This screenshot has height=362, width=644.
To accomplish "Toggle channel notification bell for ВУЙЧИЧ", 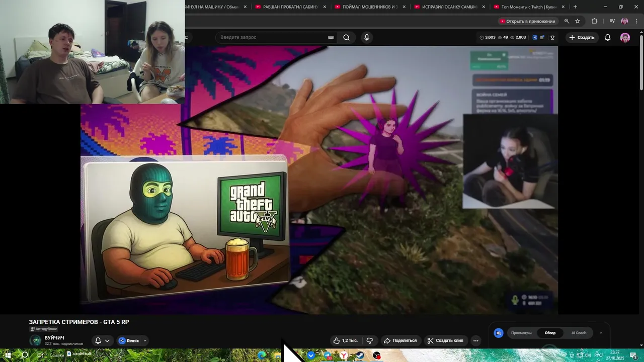I will [x=98, y=340].
